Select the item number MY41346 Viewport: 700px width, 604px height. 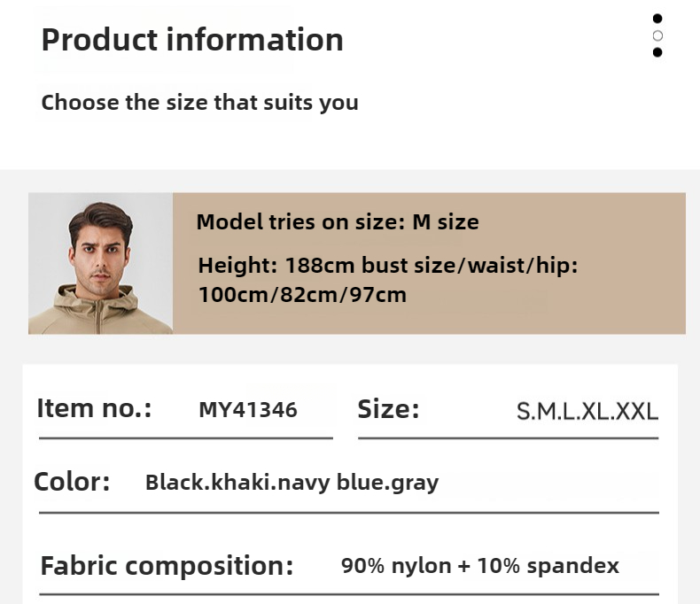click(x=248, y=410)
